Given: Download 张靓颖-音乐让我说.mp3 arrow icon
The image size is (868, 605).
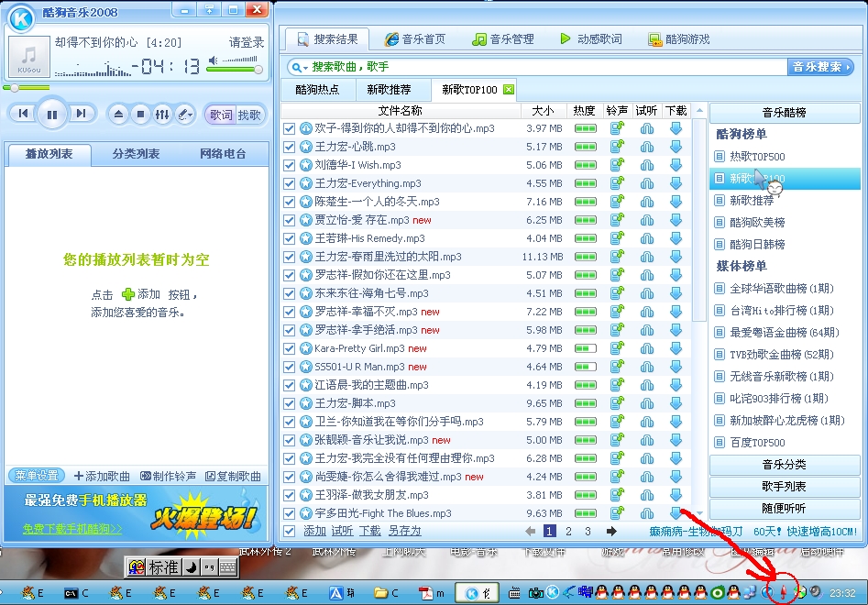Looking at the screenshot, I should pyautogui.click(x=676, y=439).
